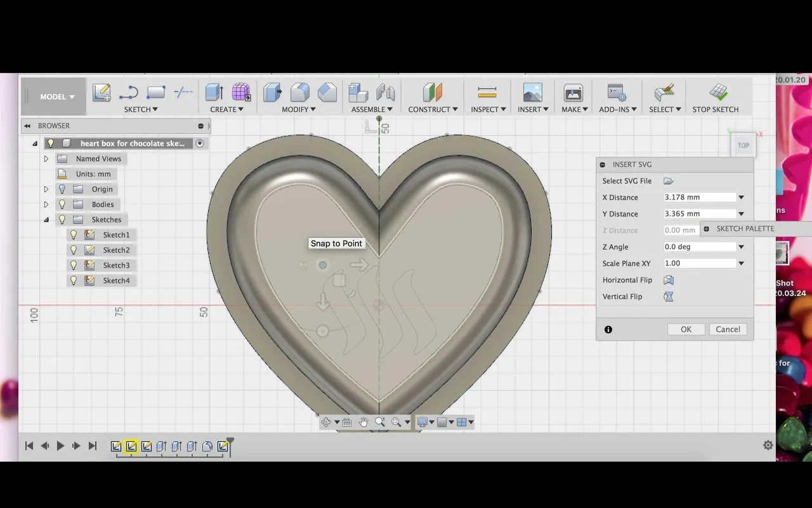Screen dimensions: 812x508
Task: Hide Sketch1 using its lightbulb
Action: pos(74,235)
